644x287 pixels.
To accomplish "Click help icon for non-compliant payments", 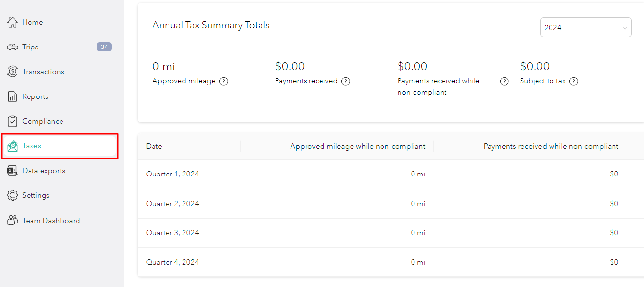I will (504, 81).
